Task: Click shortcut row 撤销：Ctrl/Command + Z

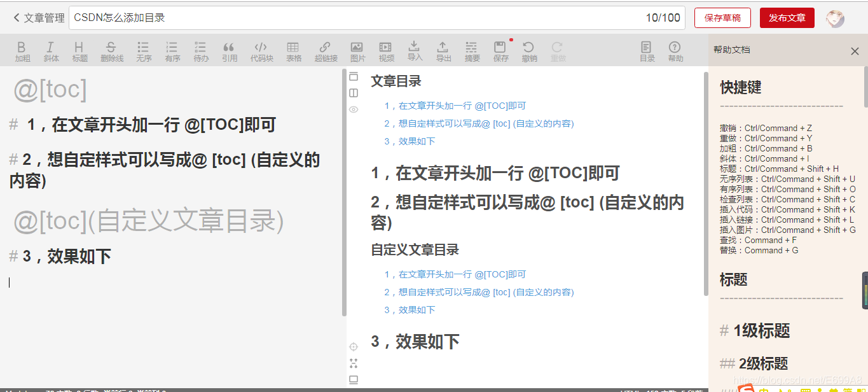Action: [766, 128]
